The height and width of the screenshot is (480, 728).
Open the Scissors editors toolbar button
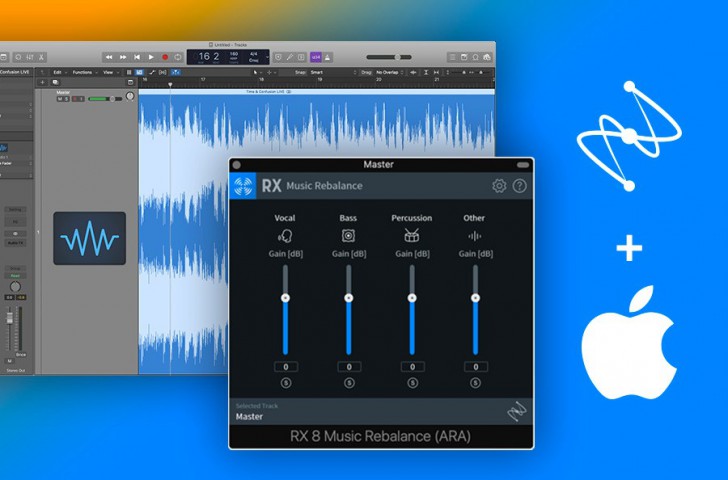coord(41,57)
